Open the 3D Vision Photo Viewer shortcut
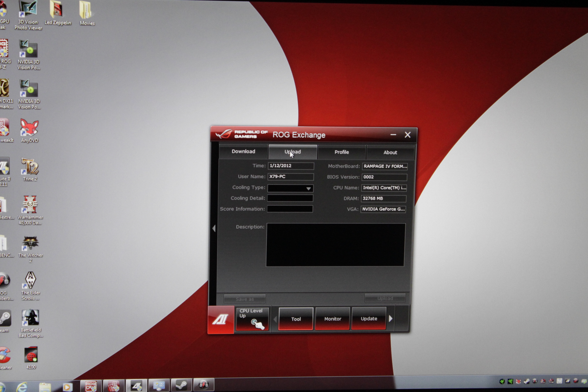This screenshot has width=588, height=392. pos(28,15)
